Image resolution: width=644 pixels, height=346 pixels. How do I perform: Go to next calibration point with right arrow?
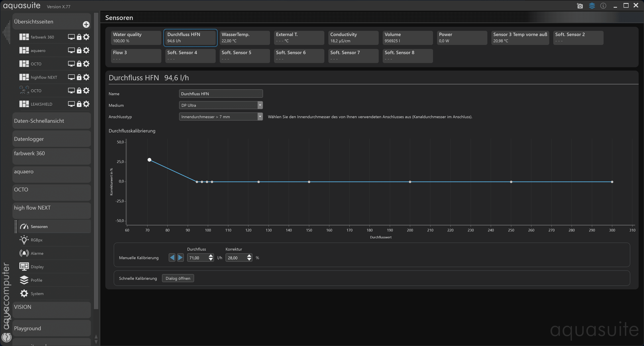click(180, 257)
